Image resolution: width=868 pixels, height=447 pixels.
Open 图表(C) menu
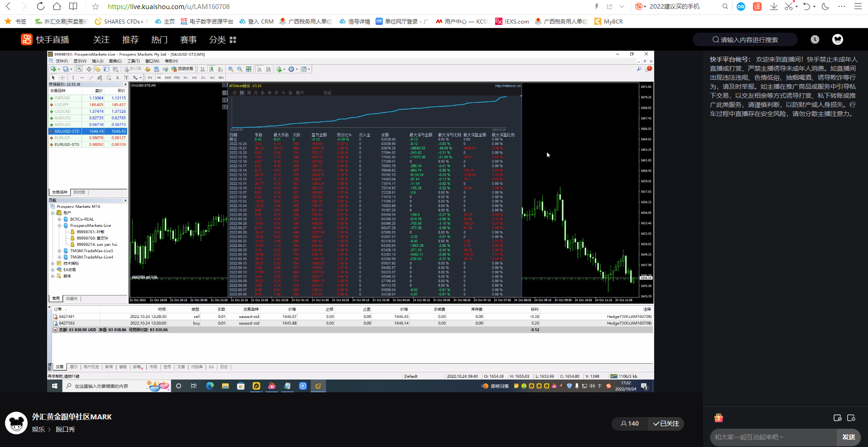click(115, 61)
